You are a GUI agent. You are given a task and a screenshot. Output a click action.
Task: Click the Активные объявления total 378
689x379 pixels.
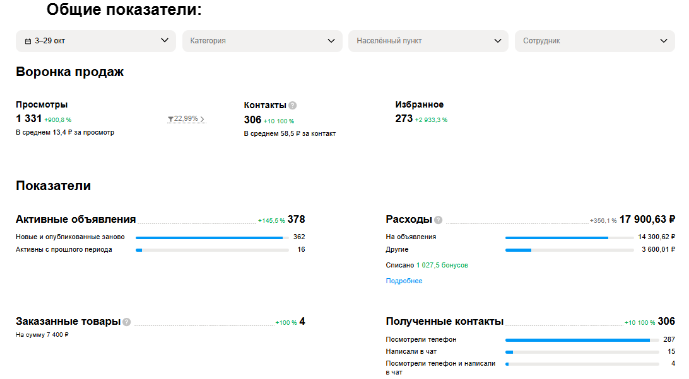pyautogui.click(x=296, y=220)
